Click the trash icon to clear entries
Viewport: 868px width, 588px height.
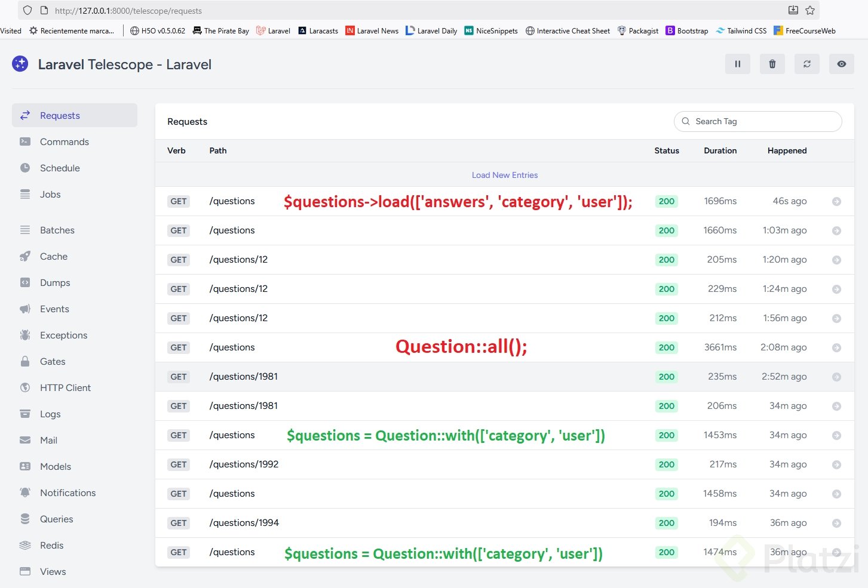pos(772,64)
